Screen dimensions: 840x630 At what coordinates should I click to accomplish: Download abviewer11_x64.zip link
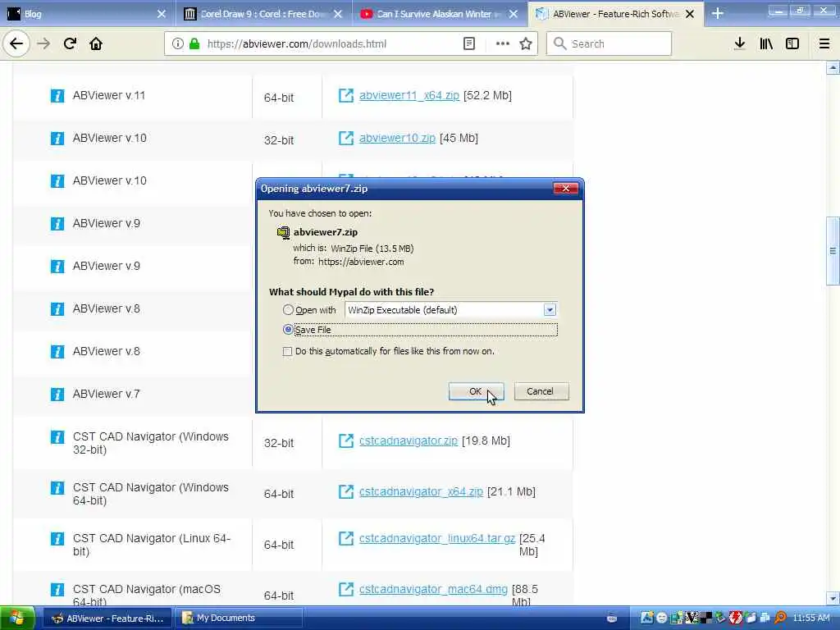tap(409, 95)
